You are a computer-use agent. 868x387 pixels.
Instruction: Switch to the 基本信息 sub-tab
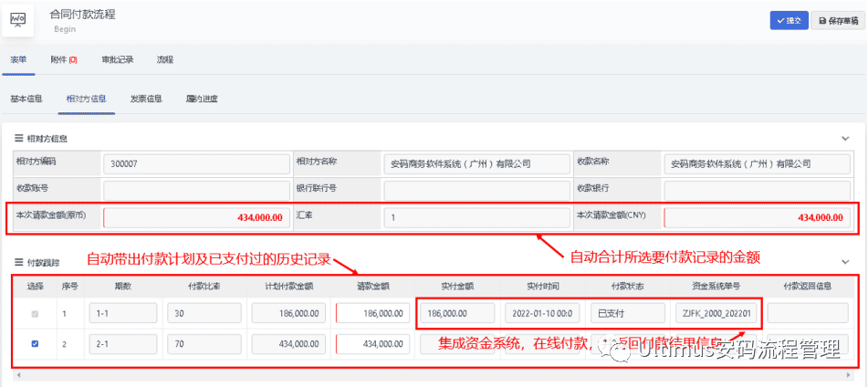point(26,99)
